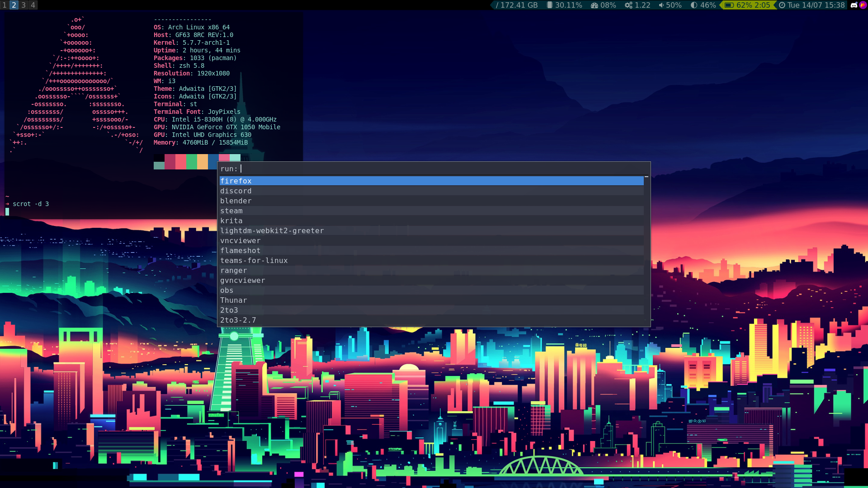The height and width of the screenshot is (488, 868).
Task: Choose ranger from the launcher list
Action: tap(431, 270)
